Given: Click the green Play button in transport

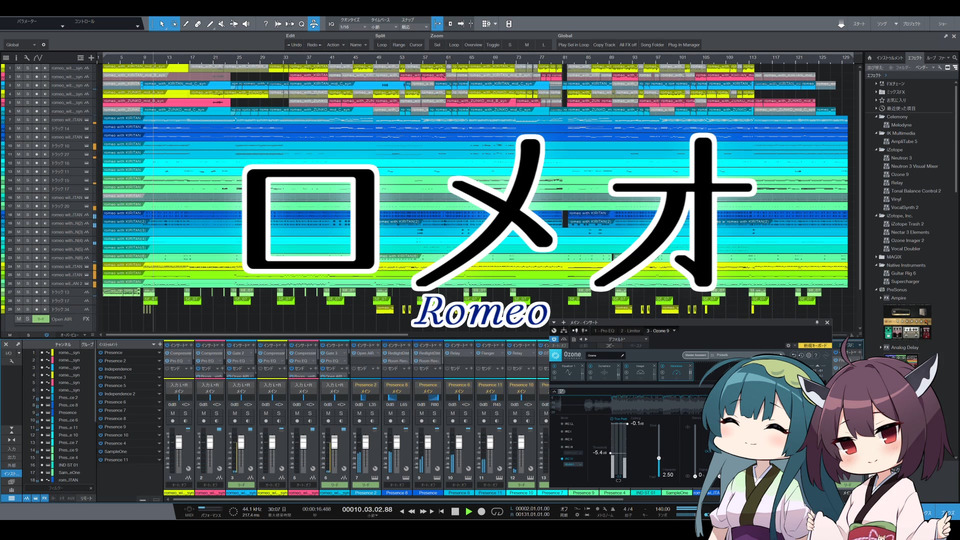Looking at the screenshot, I should click(468, 511).
